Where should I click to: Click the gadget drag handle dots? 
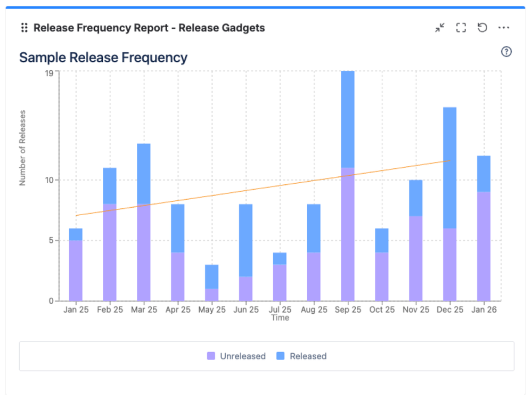pos(24,28)
